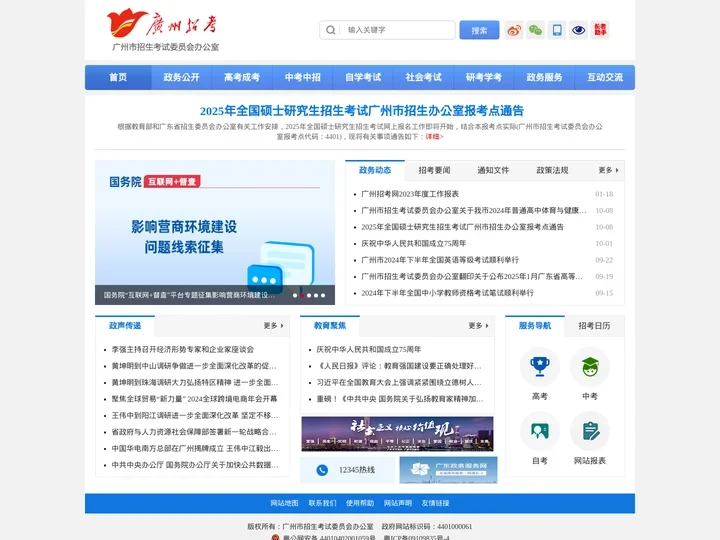Open 广州市2024年下半年全国英语等级考试顺利举行
The width and height of the screenshot is (720, 540).
click(x=440, y=260)
